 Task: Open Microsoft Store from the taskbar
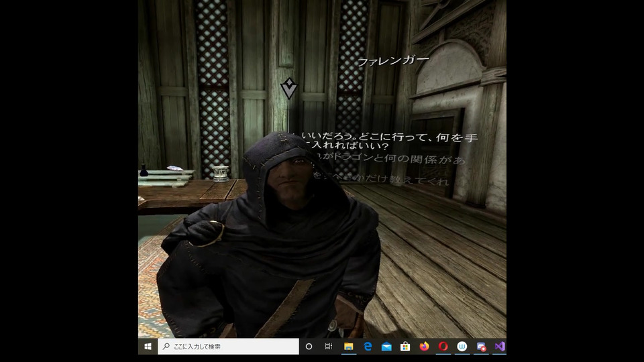405,347
